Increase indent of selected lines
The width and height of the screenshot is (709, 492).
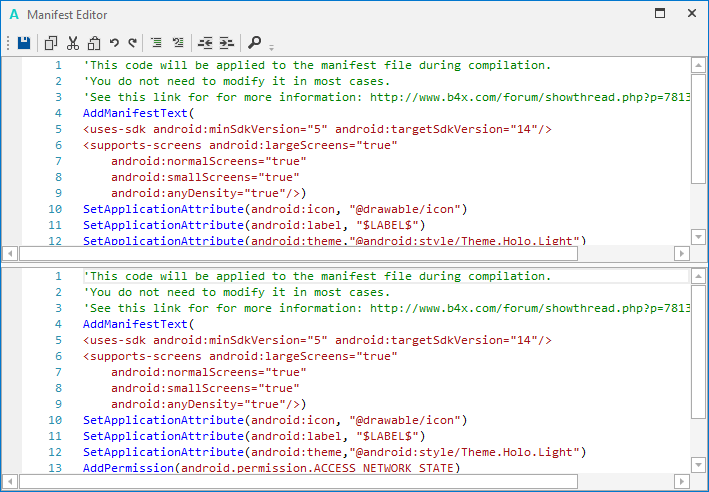pos(226,43)
